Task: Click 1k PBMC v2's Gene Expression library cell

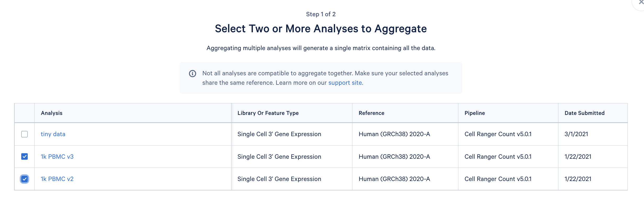Action: point(279,179)
